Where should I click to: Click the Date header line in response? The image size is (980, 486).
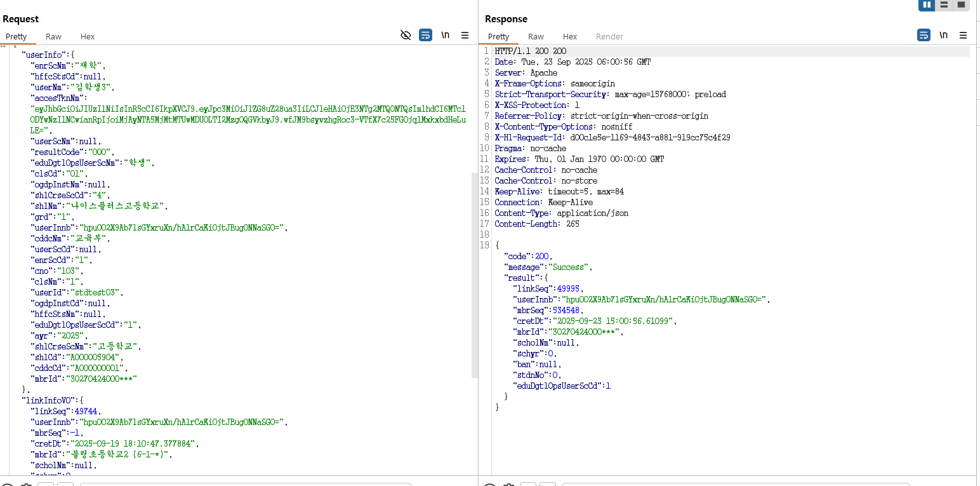pos(573,62)
